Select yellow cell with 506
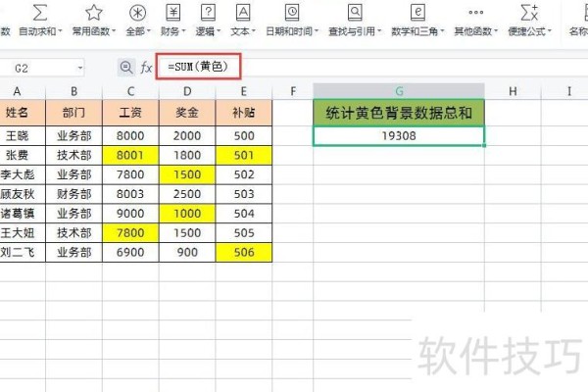The image size is (588, 392). coord(244,253)
